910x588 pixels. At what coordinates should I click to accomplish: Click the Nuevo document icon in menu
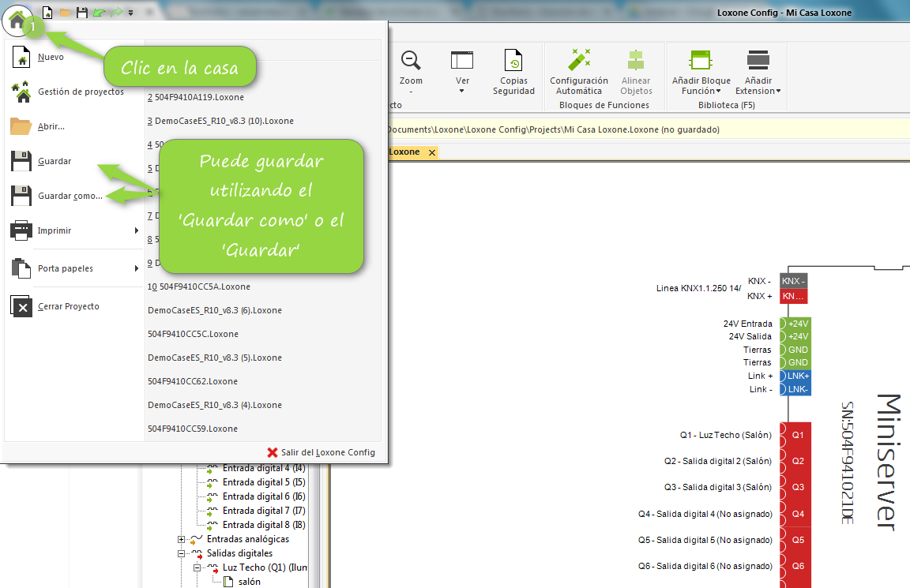(21, 57)
